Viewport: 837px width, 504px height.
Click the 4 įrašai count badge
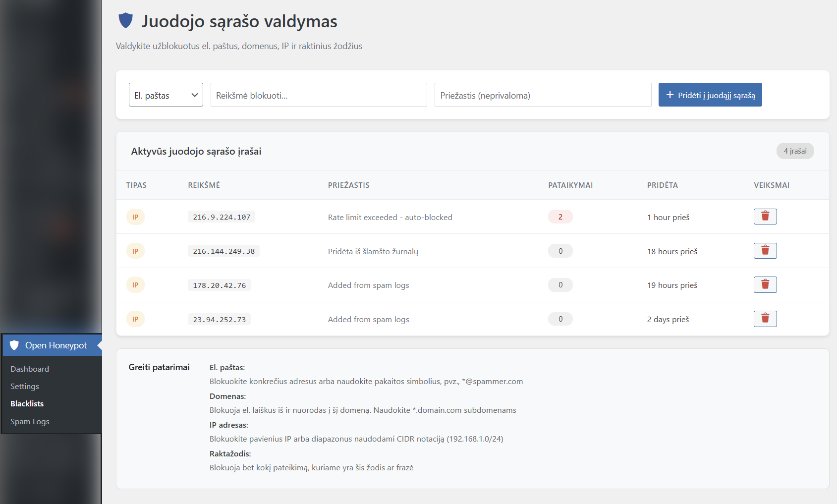pos(795,151)
